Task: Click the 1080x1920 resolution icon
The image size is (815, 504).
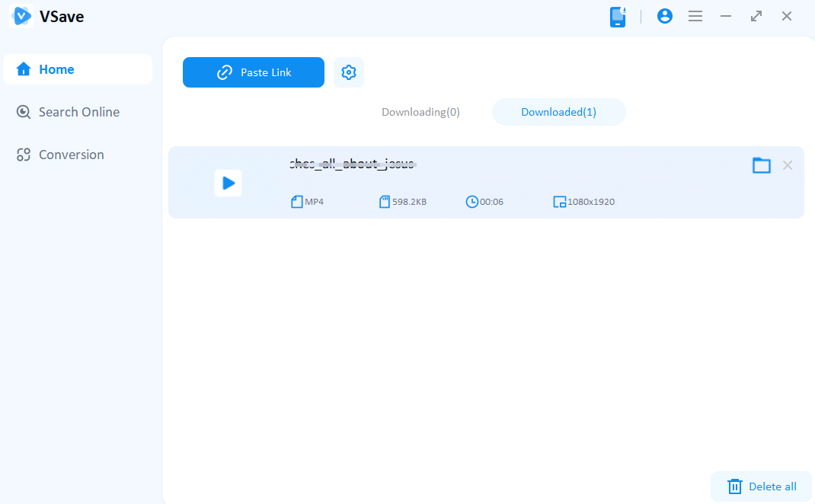Action: coord(560,202)
